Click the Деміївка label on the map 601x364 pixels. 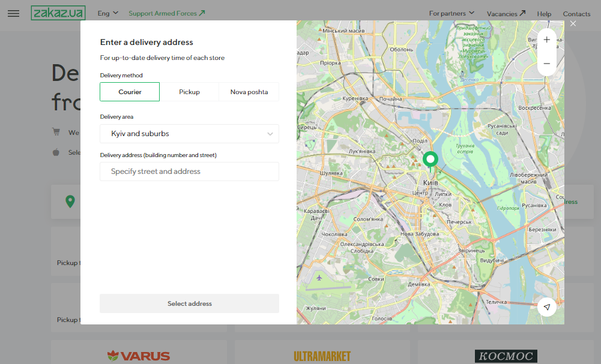(x=419, y=284)
